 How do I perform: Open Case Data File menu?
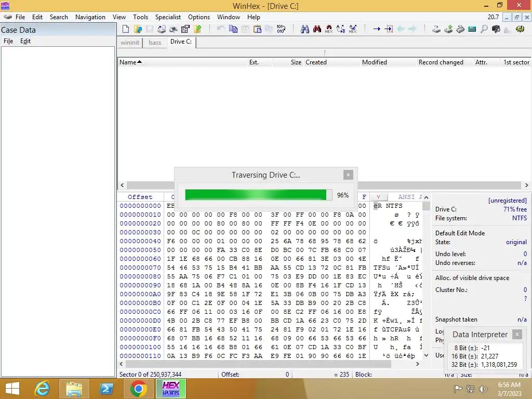click(8, 41)
